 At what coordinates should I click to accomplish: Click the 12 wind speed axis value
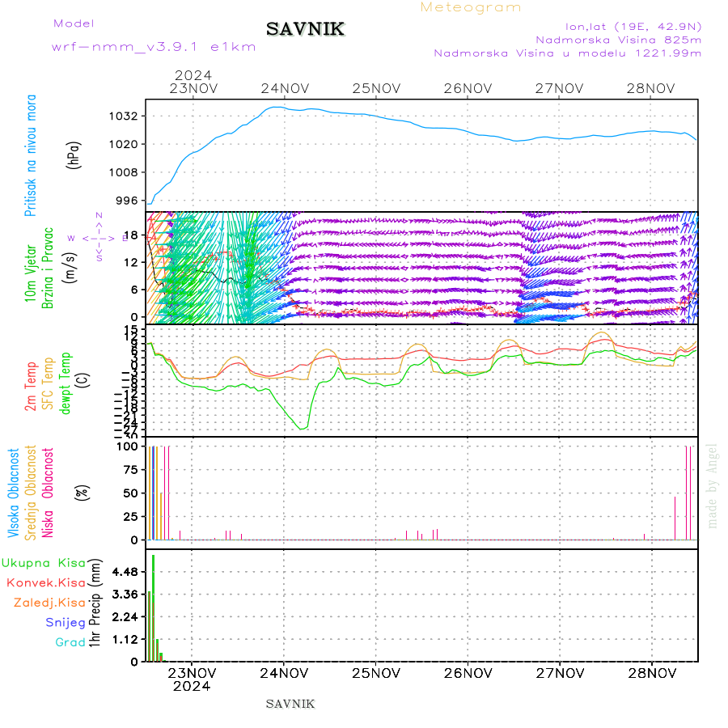[x=131, y=263]
